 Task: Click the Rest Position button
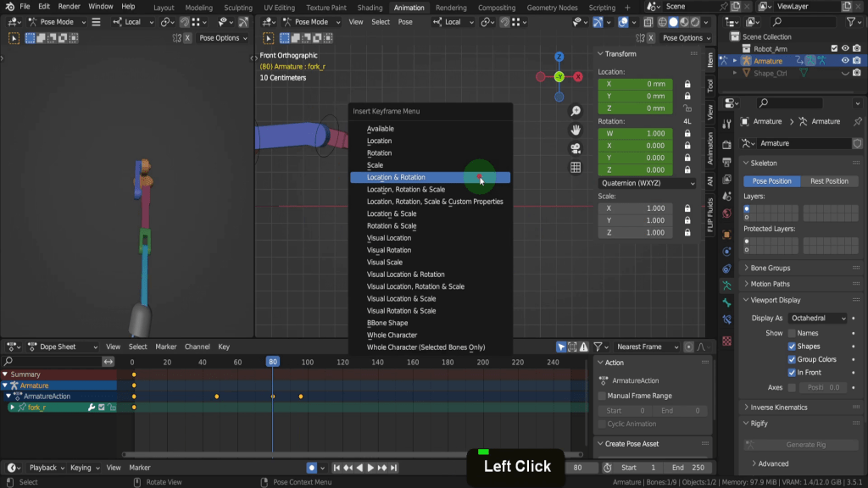[x=829, y=181]
